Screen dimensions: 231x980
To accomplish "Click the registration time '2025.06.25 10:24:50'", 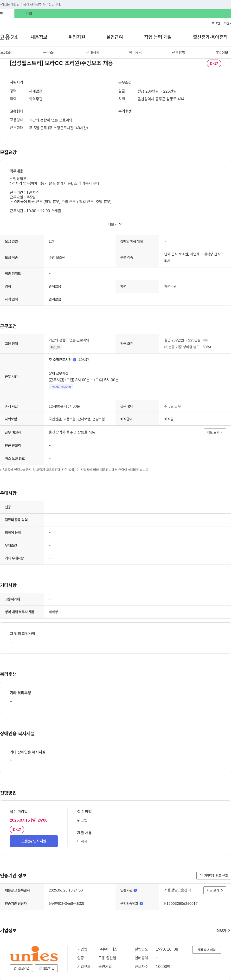I will pos(66,890).
